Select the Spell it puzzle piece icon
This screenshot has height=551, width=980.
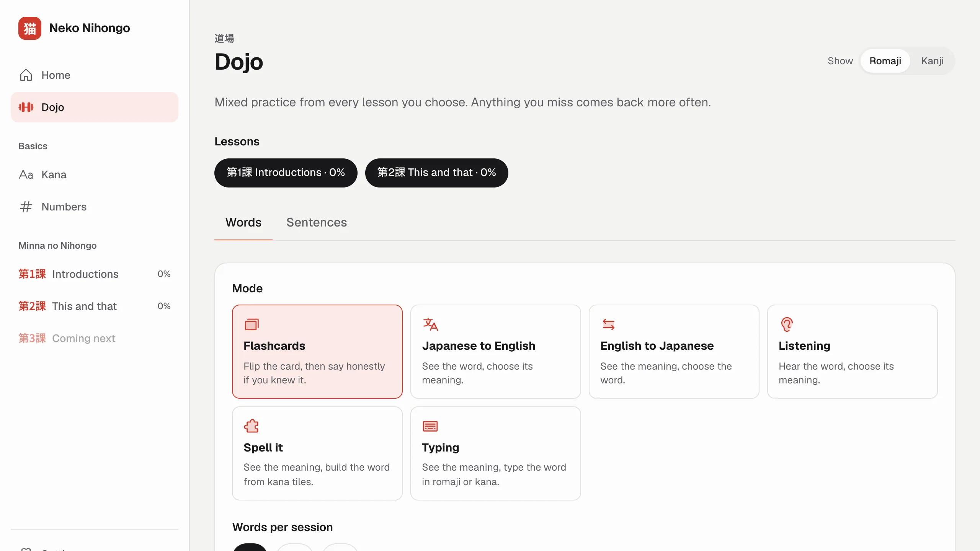point(252,426)
